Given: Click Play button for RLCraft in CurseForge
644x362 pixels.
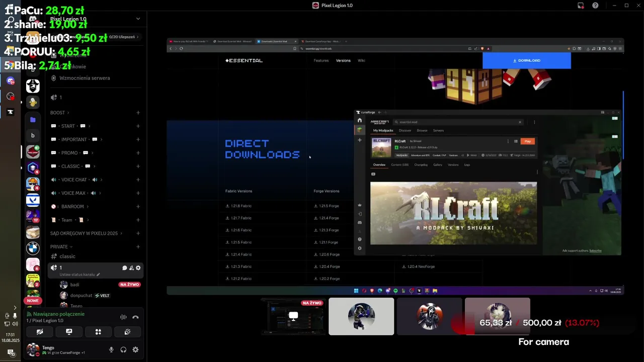Looking at the screenshot, I should [527, 141].
